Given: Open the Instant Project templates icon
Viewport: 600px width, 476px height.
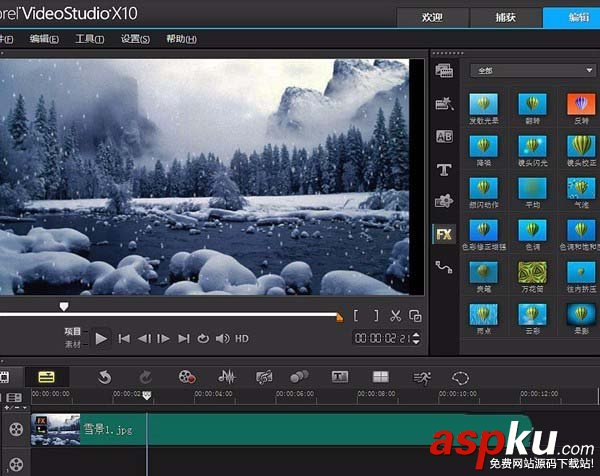Looking at the screenshot, I should point(444,103).
